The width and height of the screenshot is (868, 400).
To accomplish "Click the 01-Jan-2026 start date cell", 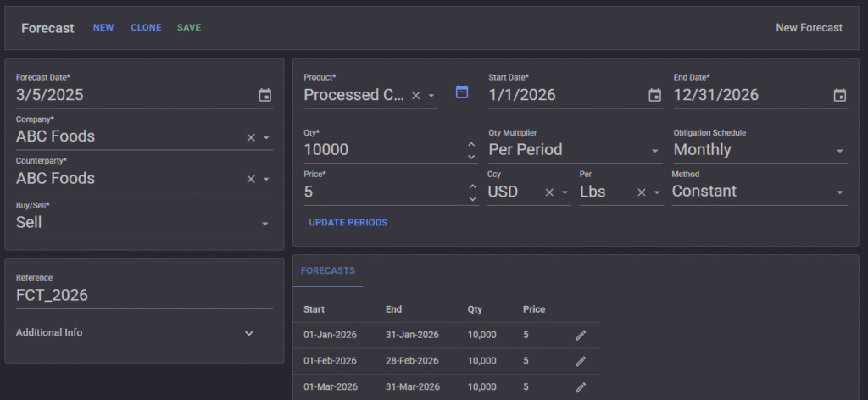I will tap(330, 335).
